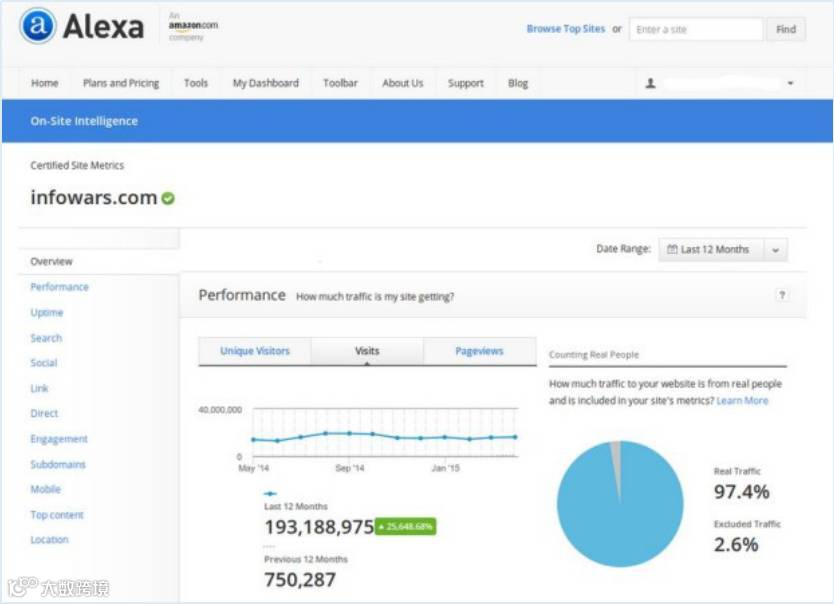Switch to the Pageviews tab
834x604 pixels.
479,351
